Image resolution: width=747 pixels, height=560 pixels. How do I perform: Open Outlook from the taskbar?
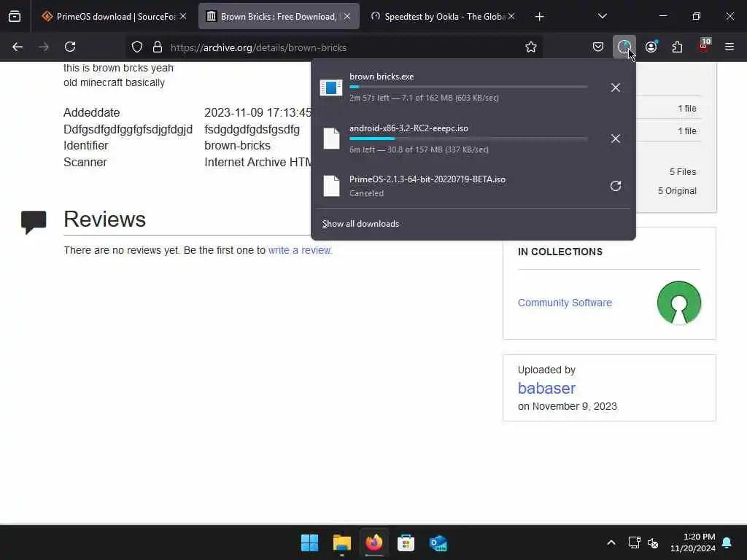coord(438,542)
